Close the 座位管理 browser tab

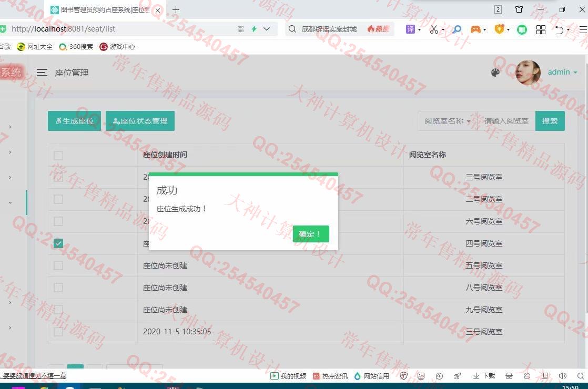158,10
